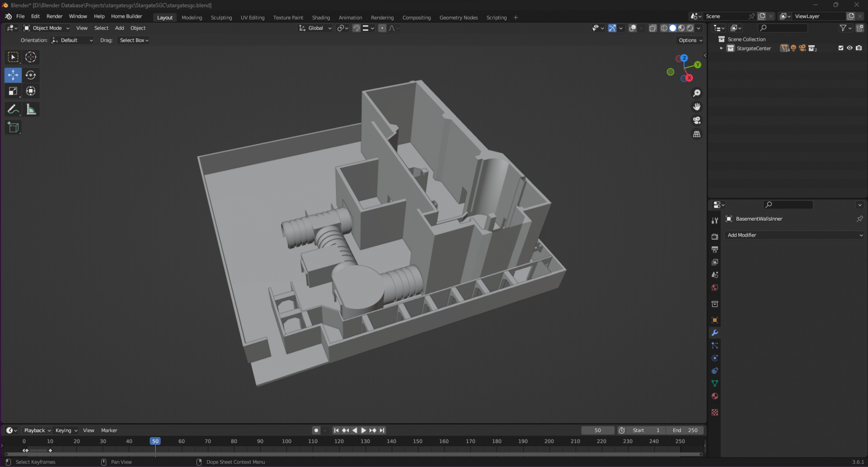Select the Scale tool

(x=13, y=91)
